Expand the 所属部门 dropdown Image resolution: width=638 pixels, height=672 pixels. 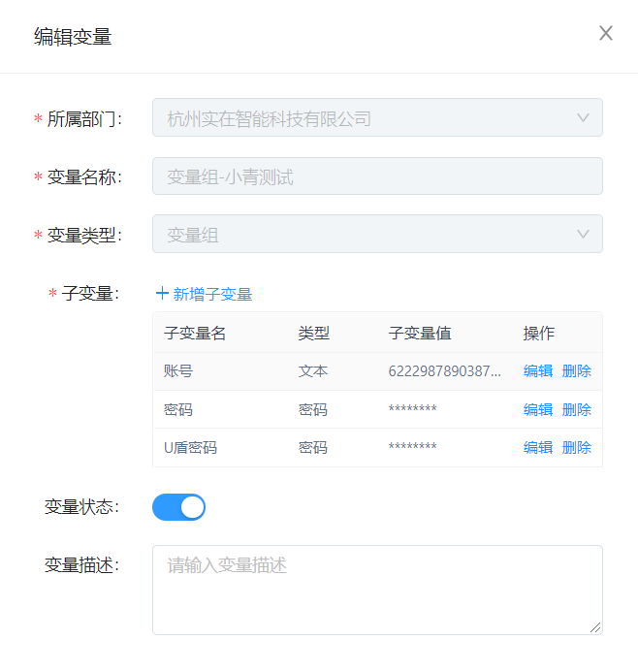pos(377,118)
